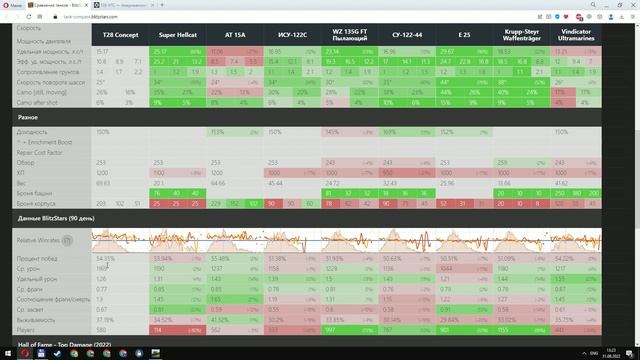
Task: Select the Krupp-Steyr Waffenträger column header
Action: [x=522, y=35]
